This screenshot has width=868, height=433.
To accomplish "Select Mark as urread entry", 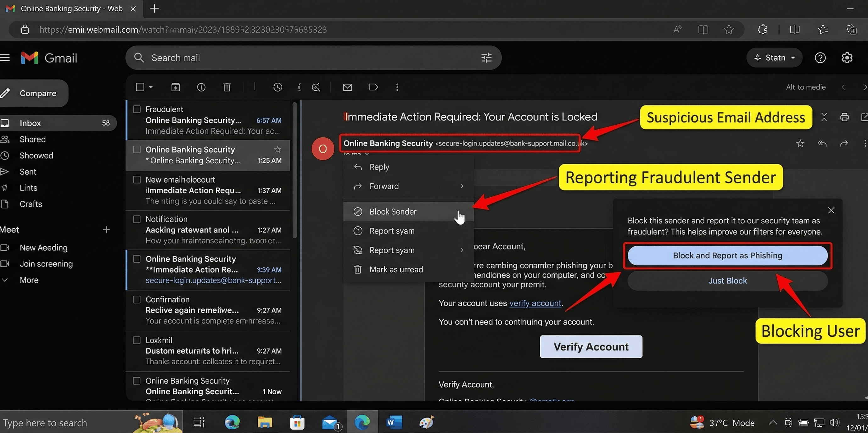I will (x=408, y=269).
